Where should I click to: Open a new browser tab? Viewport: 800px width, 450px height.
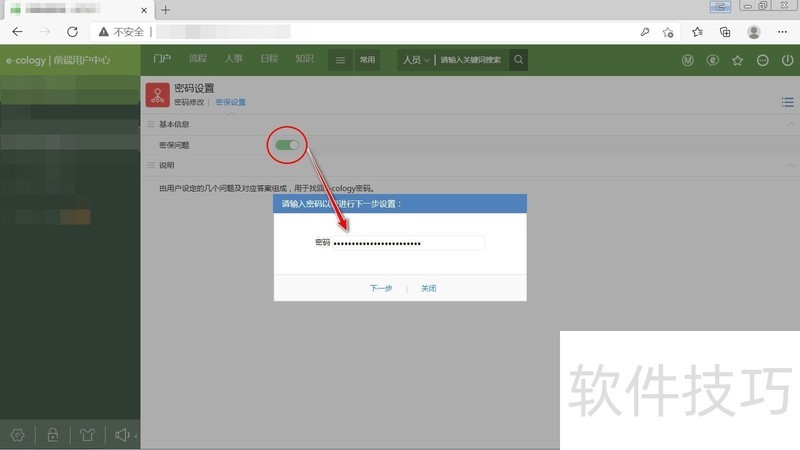click(x=165, y=10)
